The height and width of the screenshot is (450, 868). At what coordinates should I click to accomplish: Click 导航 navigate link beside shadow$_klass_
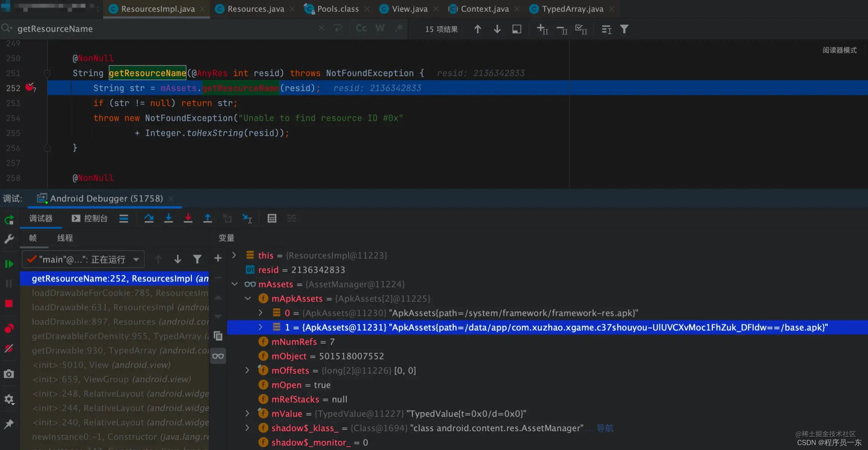pyautogui.click(x=605, y=428)
